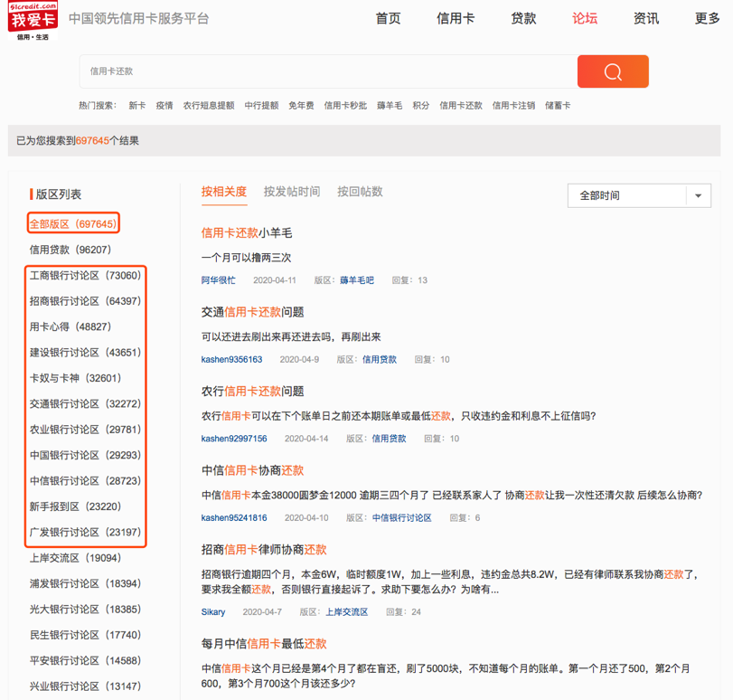Go to 首页 in top navigation

click(389, 18)
